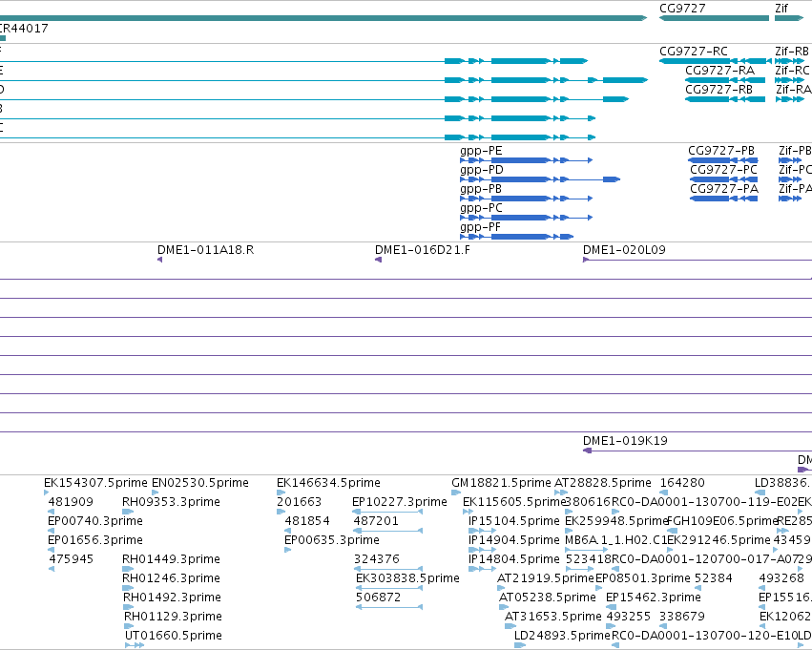Click the EK259948.5prime EST label
Image resolution: width=812 pixels, height=650 pixels.
(616, 521)
